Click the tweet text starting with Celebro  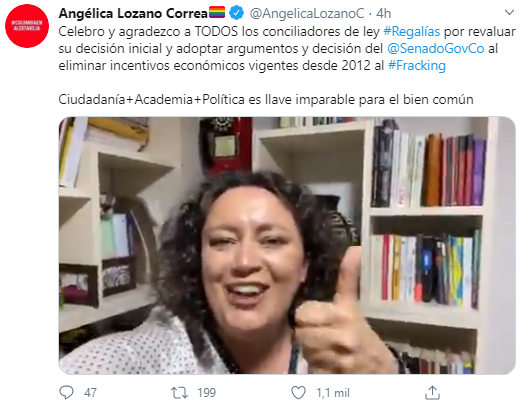click(287, 49)
